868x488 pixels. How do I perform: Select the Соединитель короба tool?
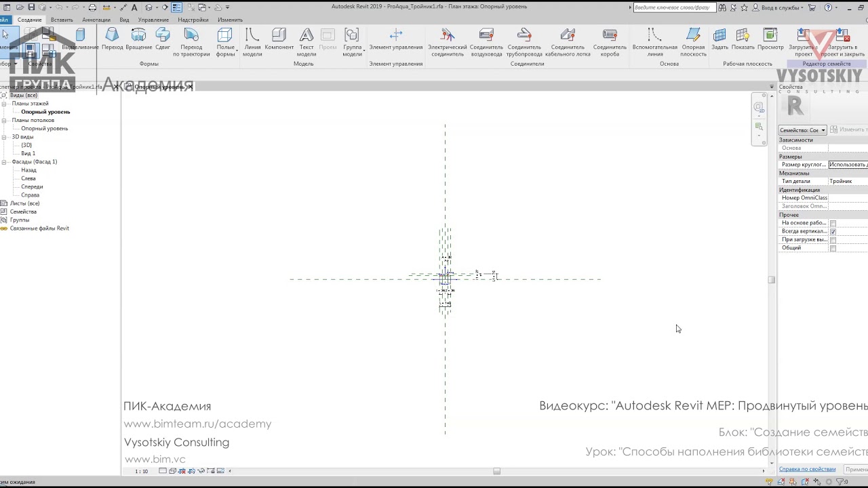coord(610,42)
